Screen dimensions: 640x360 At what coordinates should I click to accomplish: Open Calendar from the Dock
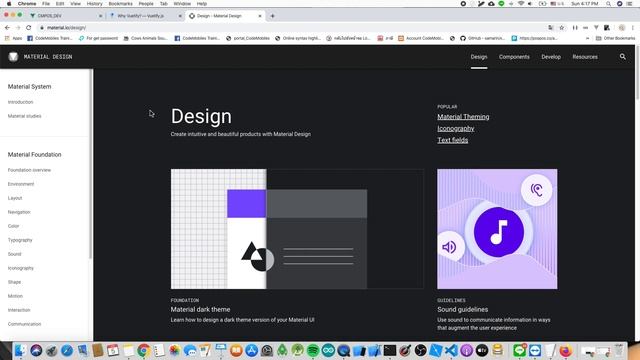coord(113,351)
